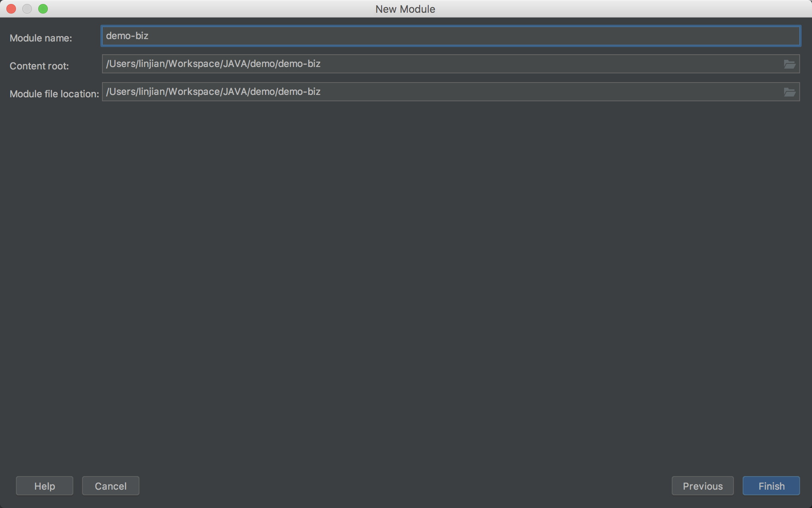Click the Module name label

(40, 38)
